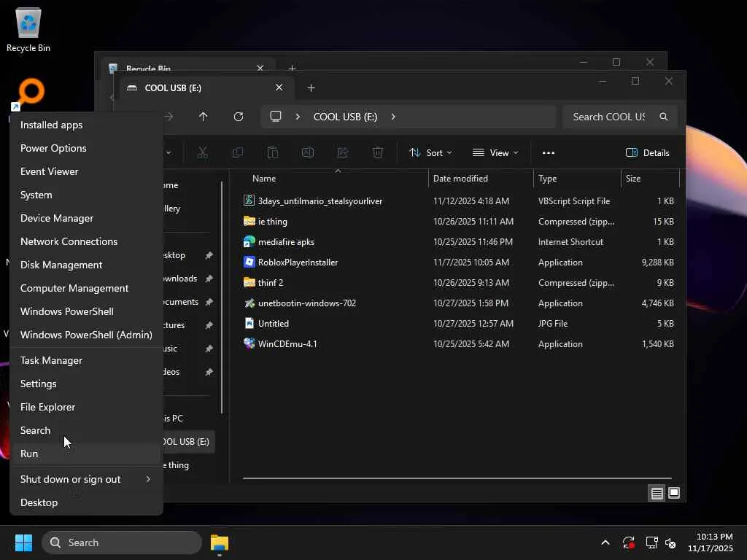Open the Sort dropdown

pyautogui.click(x=430, y=153)
